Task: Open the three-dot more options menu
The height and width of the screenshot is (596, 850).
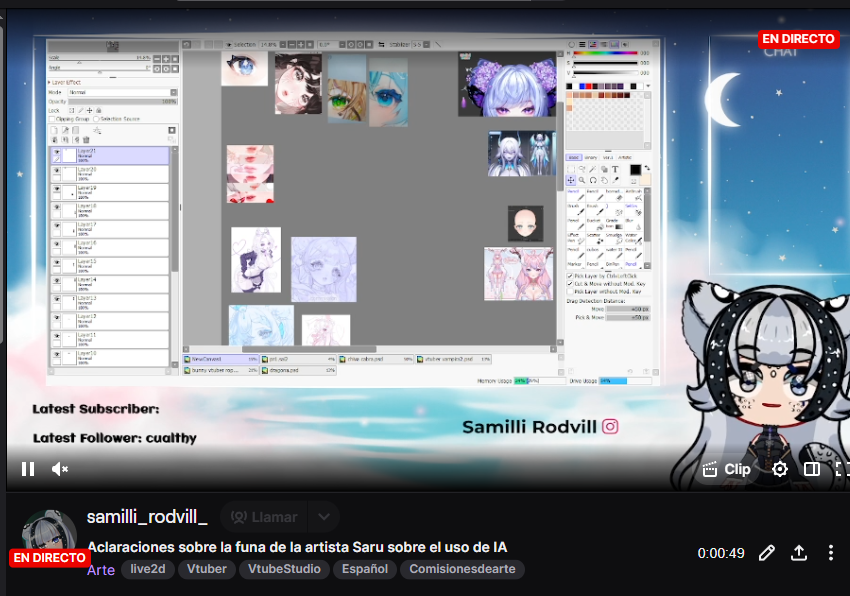Action: [830, 553]
